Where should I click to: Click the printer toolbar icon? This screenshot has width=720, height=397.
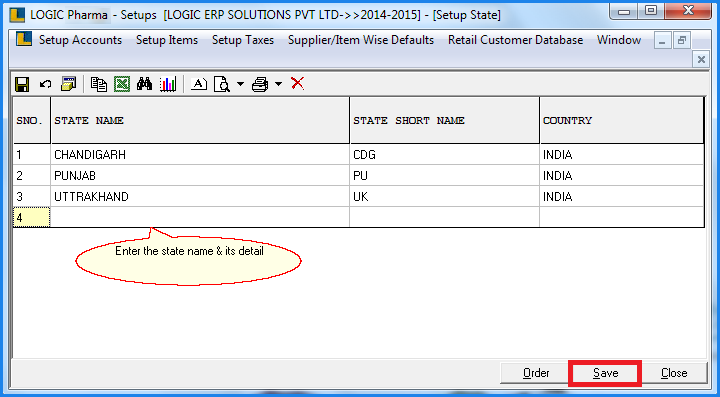click(260, 84)
